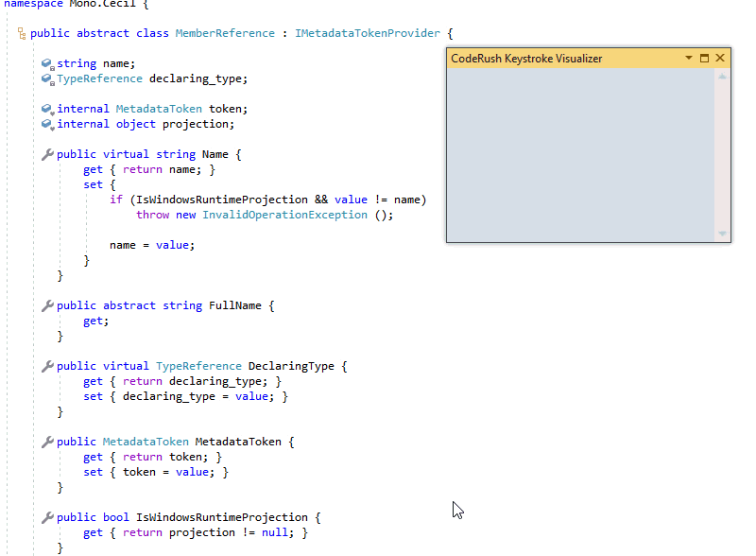Click 'InvalidOperationException' in the throw statement

coord(284,215)
